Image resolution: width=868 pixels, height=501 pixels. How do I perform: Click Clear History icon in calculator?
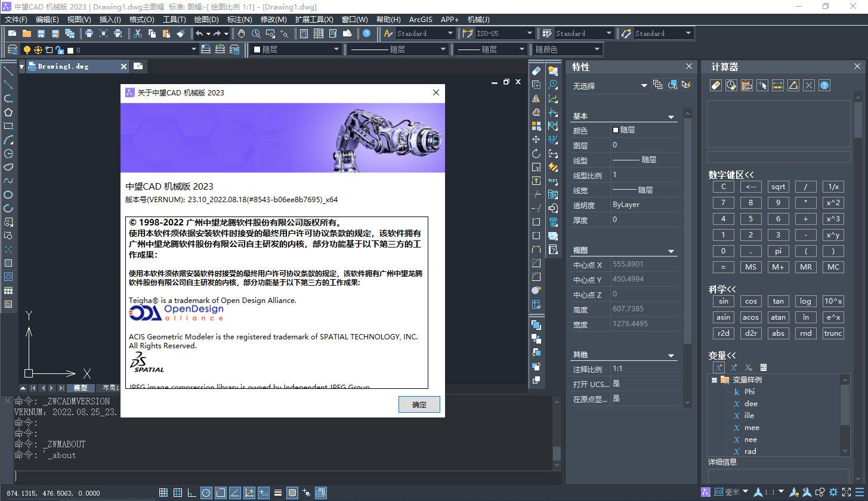pyautogui.click(x=731, y=85)
